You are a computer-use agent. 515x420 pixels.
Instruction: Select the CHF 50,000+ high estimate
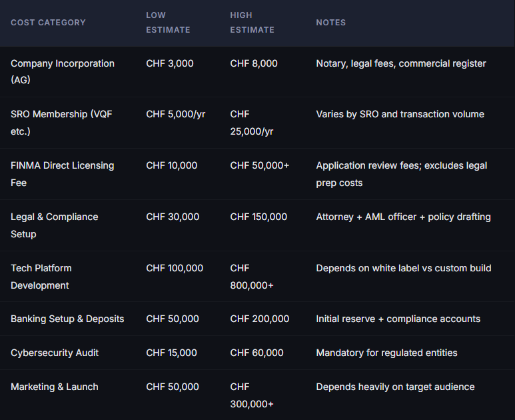259,165
